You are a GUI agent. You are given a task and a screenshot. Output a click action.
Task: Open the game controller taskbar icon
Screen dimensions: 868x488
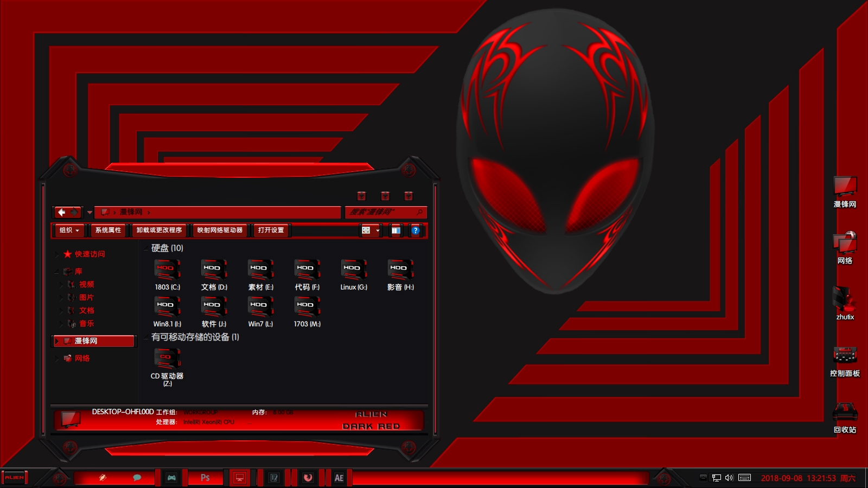171,478
